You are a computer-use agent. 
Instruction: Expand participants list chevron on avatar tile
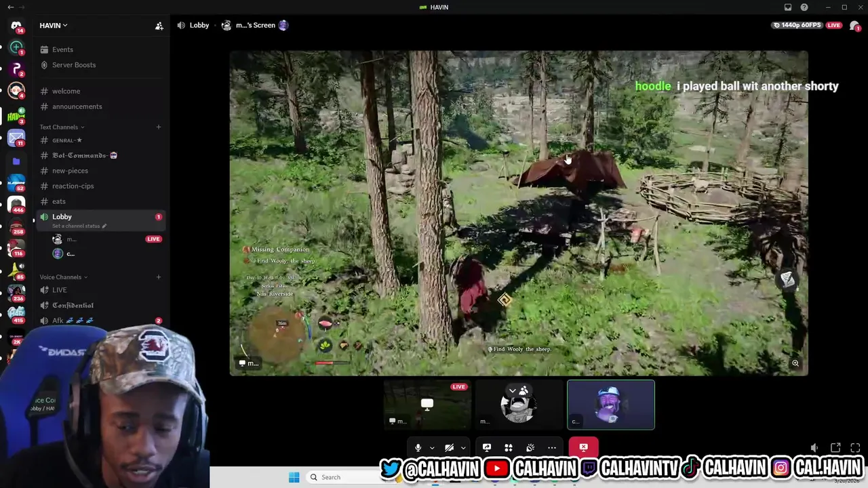pos(513,390)
